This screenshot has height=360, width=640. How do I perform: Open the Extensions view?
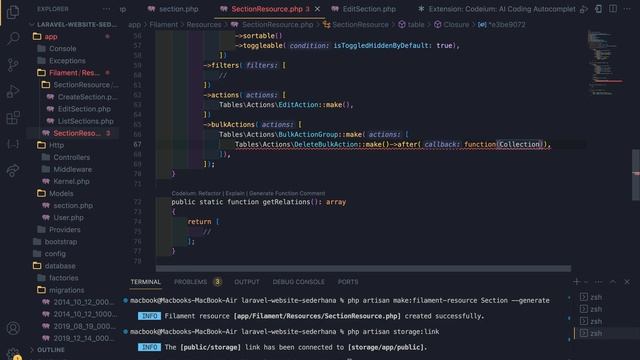click(13, 118)
